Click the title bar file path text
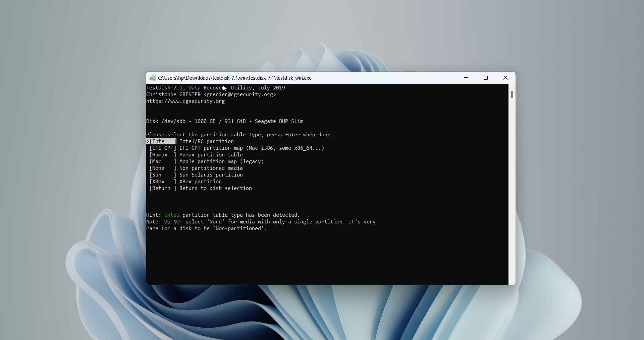 [x=234, y=78]
